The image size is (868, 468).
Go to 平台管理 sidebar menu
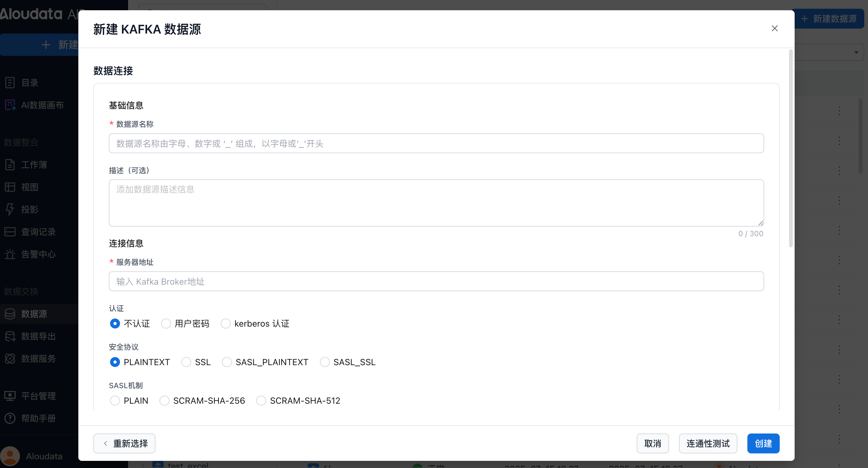tap(38, 396)
